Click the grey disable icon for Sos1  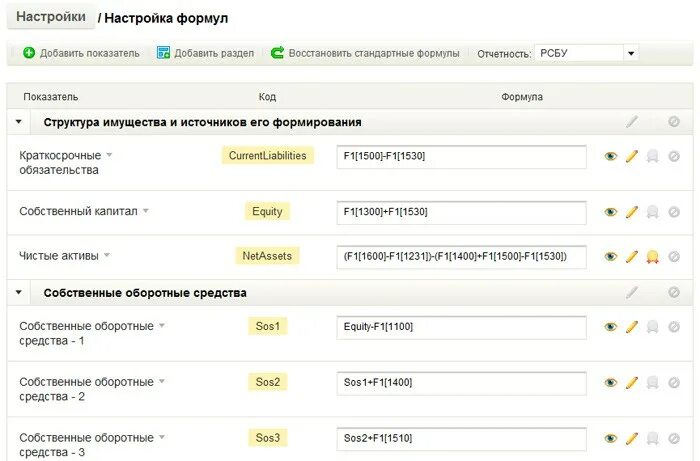[674, 327]
